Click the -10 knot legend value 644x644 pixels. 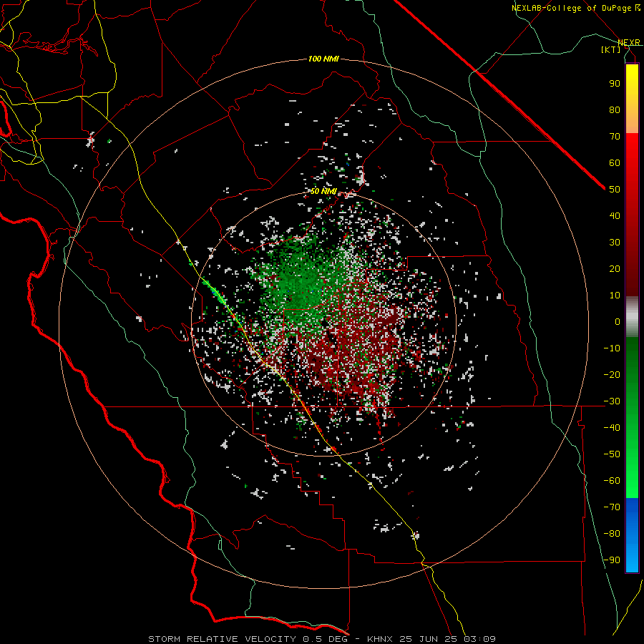[612, 348]
